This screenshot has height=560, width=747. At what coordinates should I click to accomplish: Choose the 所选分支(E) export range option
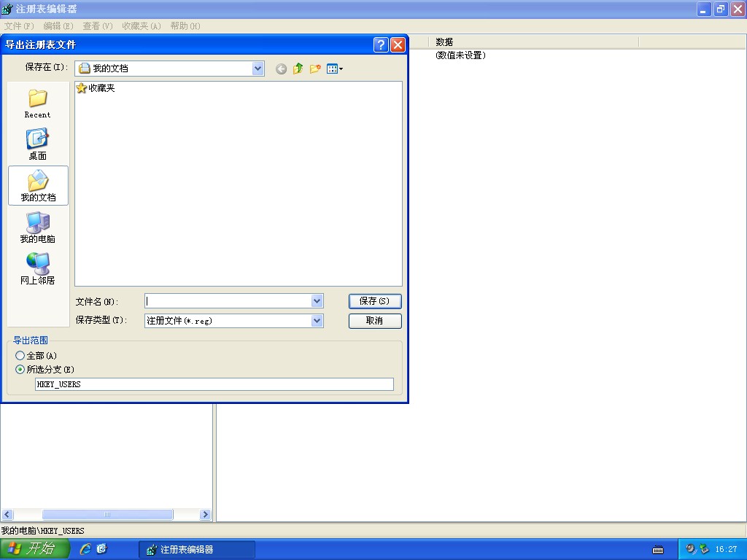44,370
